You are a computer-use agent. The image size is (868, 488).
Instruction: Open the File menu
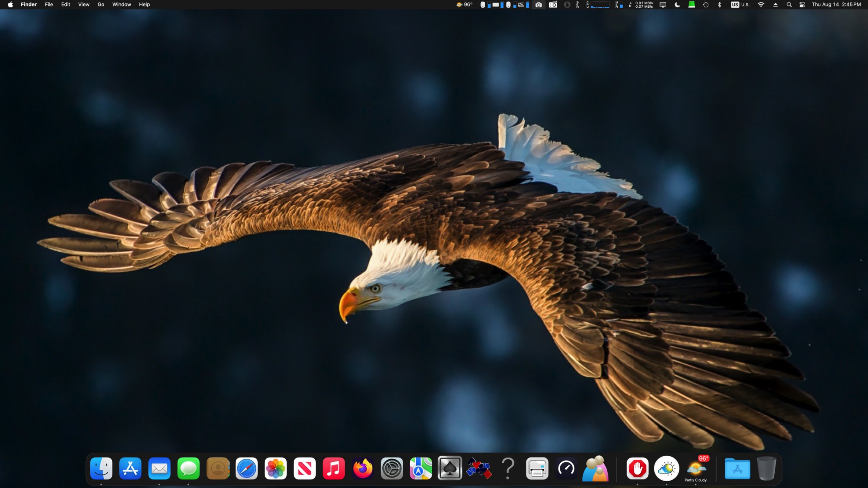49,5
